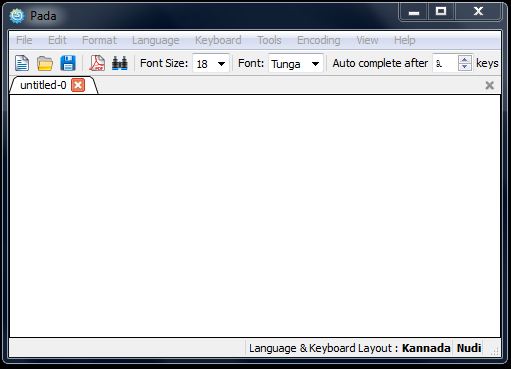
Task: Close the tab bar with the gray X
Action: coord(489,85)
